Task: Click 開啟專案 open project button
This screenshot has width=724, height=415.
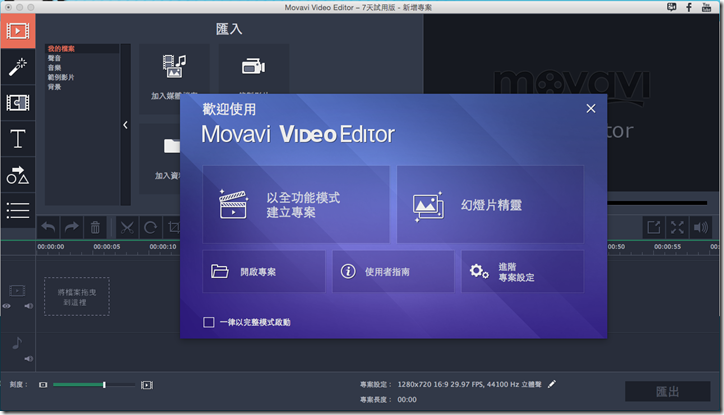Action: 264,271
